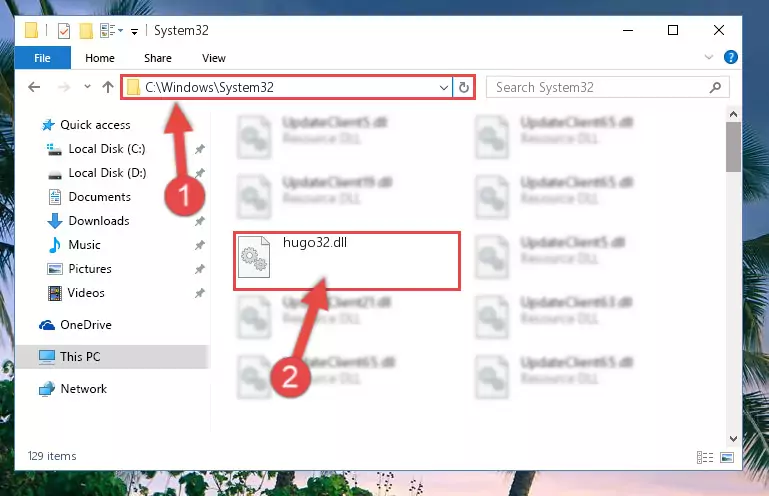Click the Quick access star icon

point(48,125)
